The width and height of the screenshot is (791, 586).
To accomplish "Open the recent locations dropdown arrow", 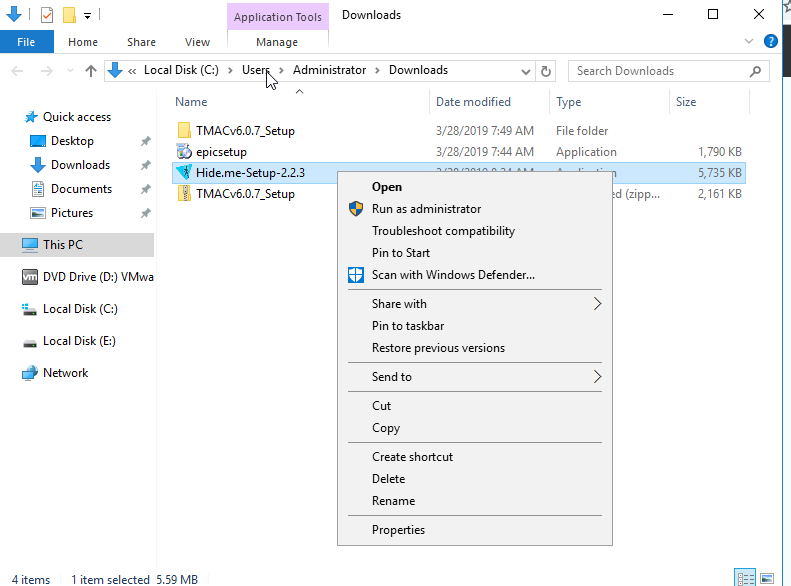I will coord(70,71).
